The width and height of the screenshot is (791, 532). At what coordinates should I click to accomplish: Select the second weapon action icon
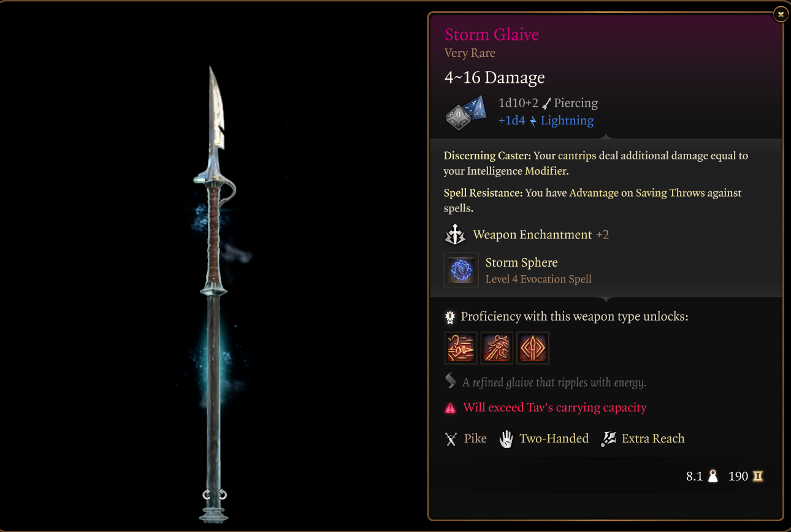coord(497,348)
